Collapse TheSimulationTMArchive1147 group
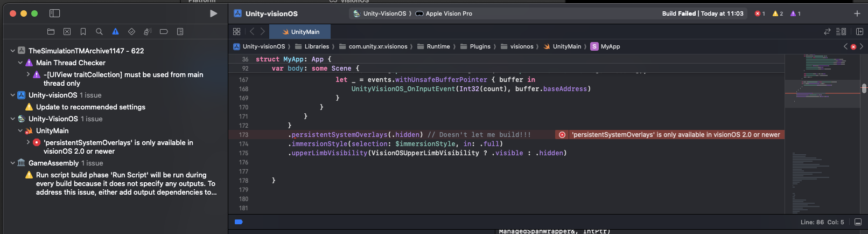The image size is (868, 234). tap(12, 51)
